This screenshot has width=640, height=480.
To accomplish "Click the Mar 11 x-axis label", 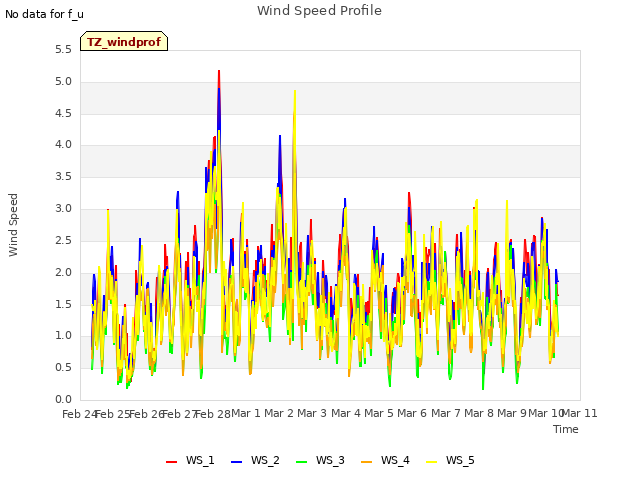I will (580, 413).
